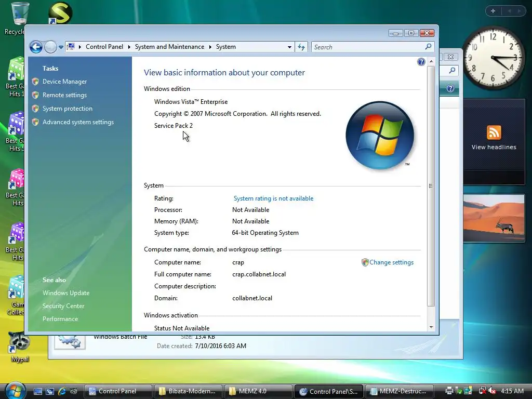532x399 pixels.
Task: Click the computer icon in the address bar
Action: (x=71, y=46)
